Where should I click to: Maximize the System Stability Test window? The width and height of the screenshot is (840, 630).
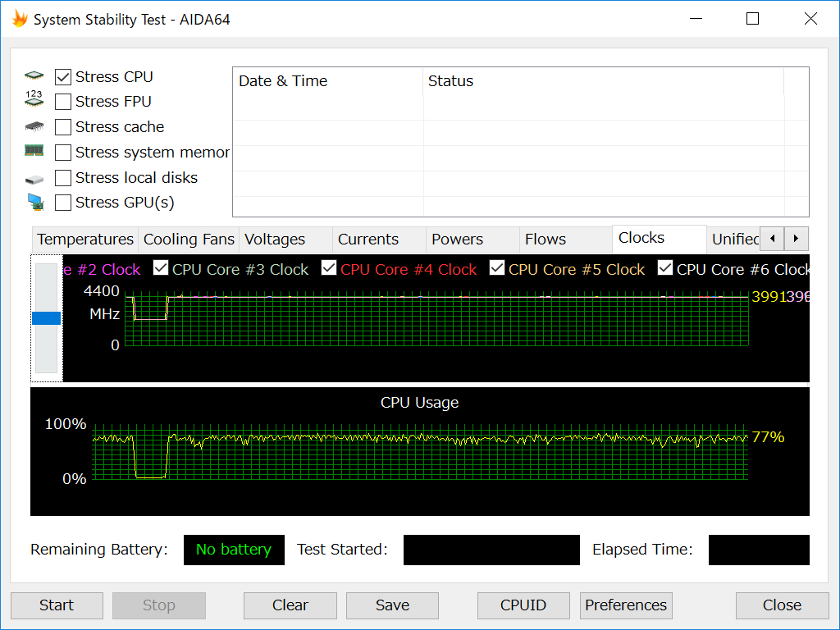pyautogui.click(x=753, y=19)
